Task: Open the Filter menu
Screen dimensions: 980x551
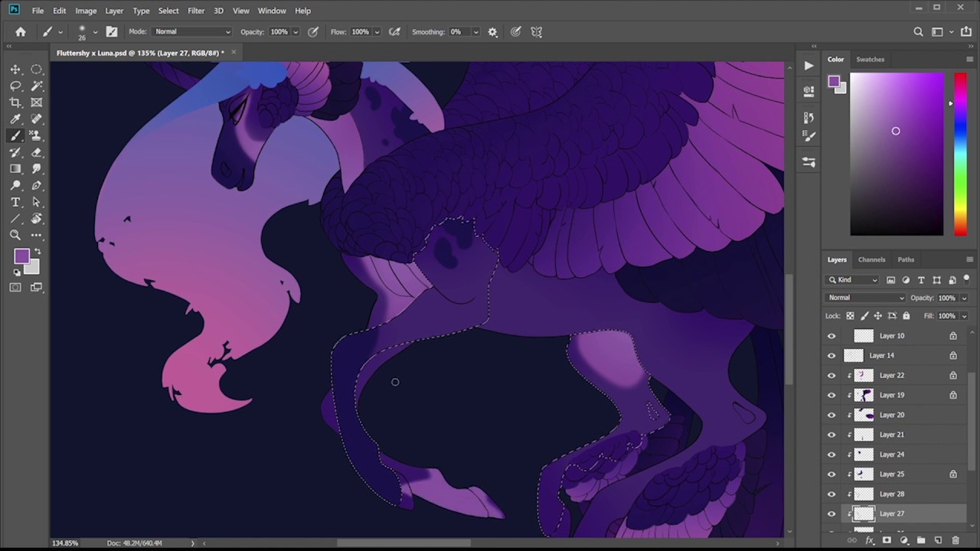Action: point(196,11)
